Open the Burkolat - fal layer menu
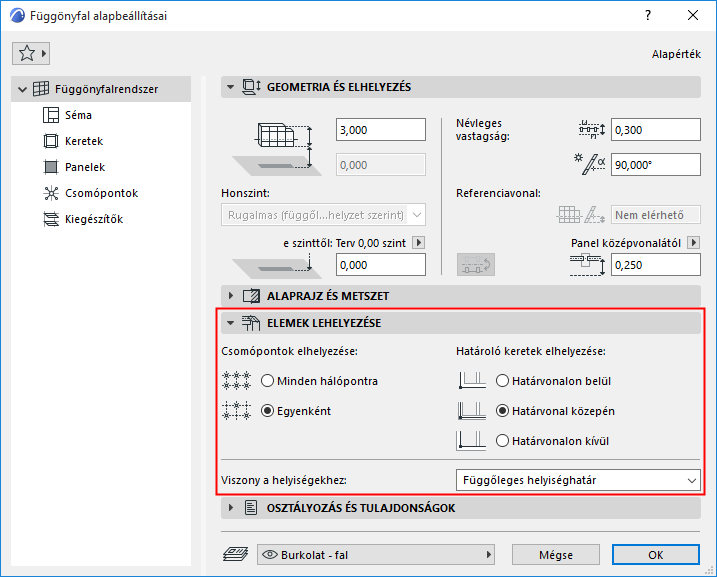This screenshot has width=717, height=577. point(375,555)
